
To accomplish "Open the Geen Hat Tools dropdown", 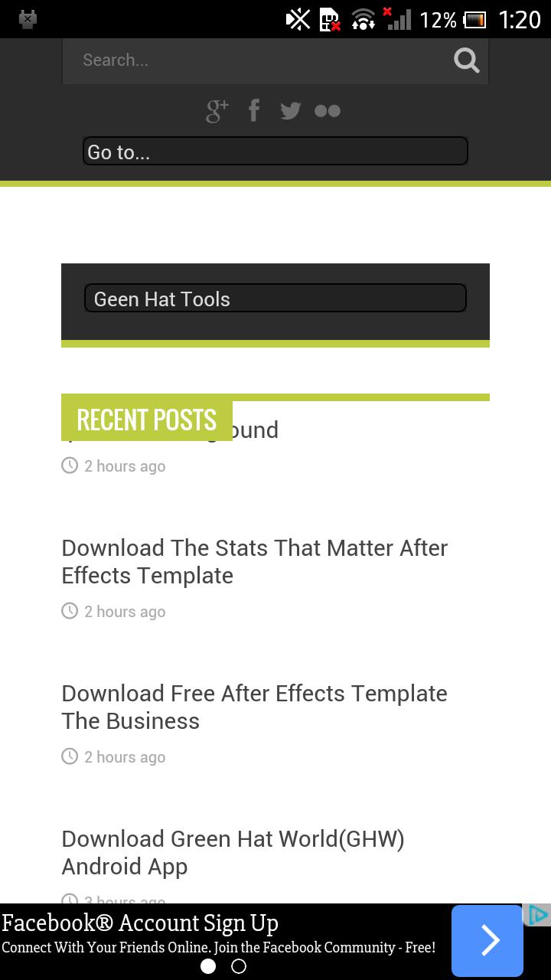I will pos(275,299).
